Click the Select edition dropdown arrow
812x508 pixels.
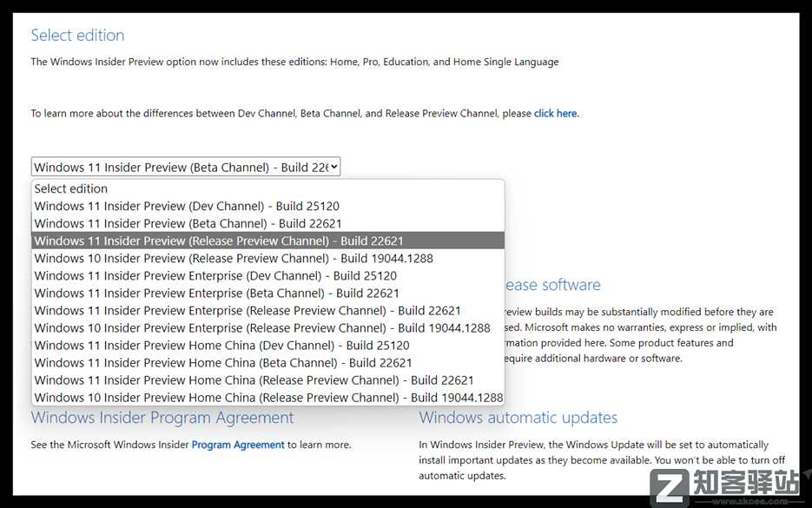tap(334, 167)
